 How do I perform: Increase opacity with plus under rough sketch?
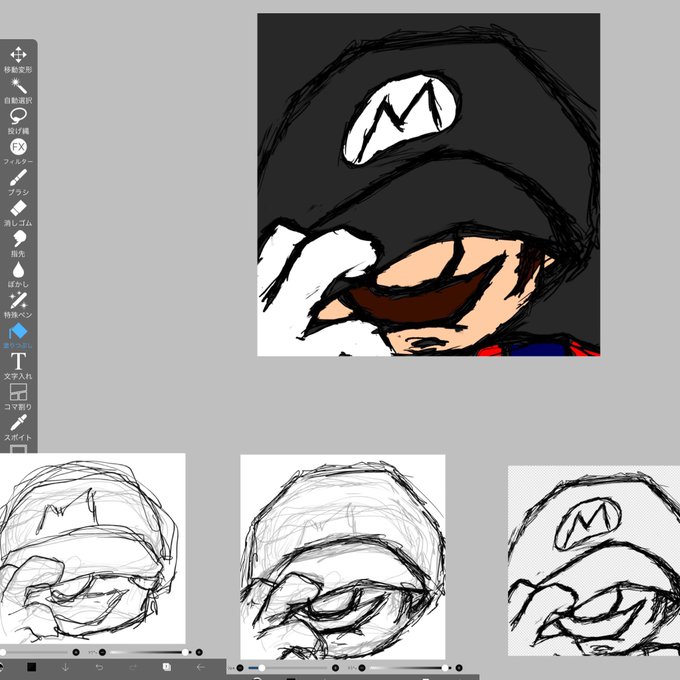coord(199,652)
